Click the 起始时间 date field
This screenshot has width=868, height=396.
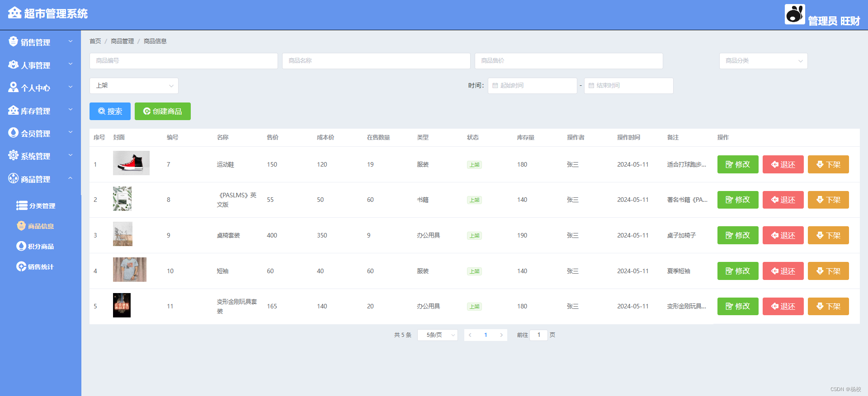(533, 86)
